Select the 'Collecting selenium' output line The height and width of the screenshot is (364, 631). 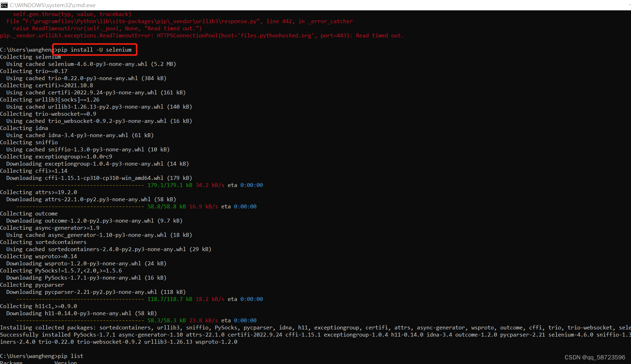30,57
